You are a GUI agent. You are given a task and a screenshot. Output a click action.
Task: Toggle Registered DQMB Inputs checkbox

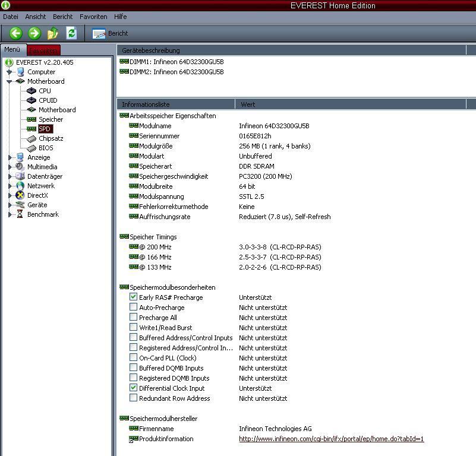click(x=133, y=378)
